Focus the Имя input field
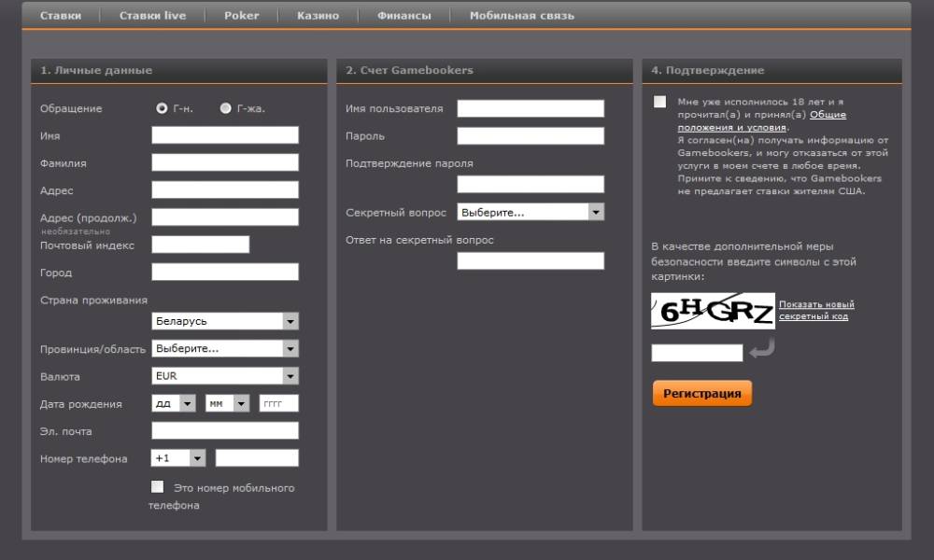Screen dimensions: 934x560 coord(225,135)
